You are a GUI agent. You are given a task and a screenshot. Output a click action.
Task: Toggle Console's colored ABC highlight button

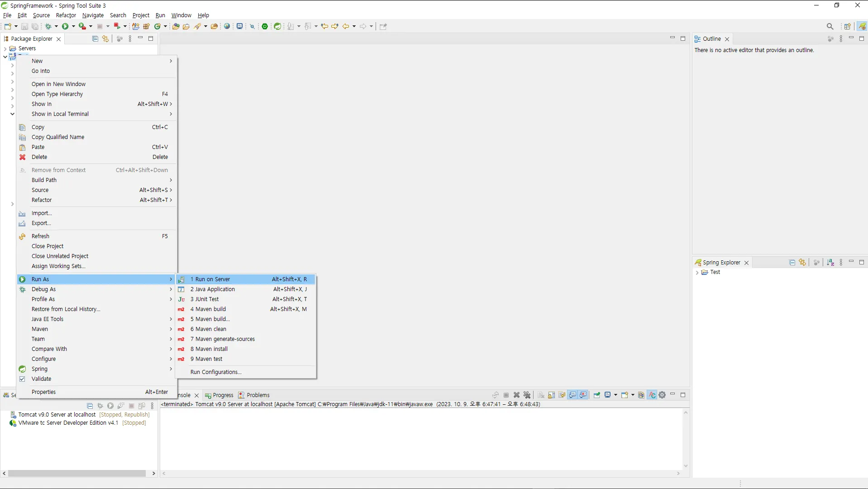652,395
